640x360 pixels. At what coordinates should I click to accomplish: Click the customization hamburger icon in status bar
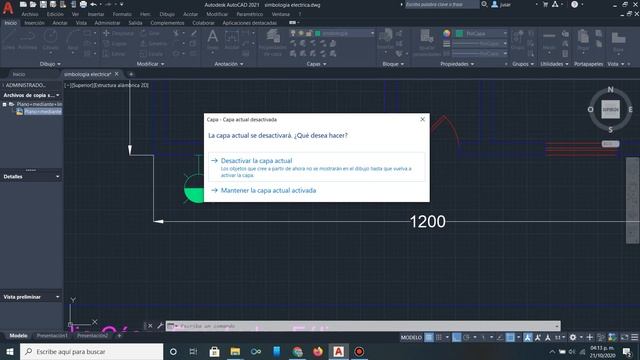pos(634,337)
